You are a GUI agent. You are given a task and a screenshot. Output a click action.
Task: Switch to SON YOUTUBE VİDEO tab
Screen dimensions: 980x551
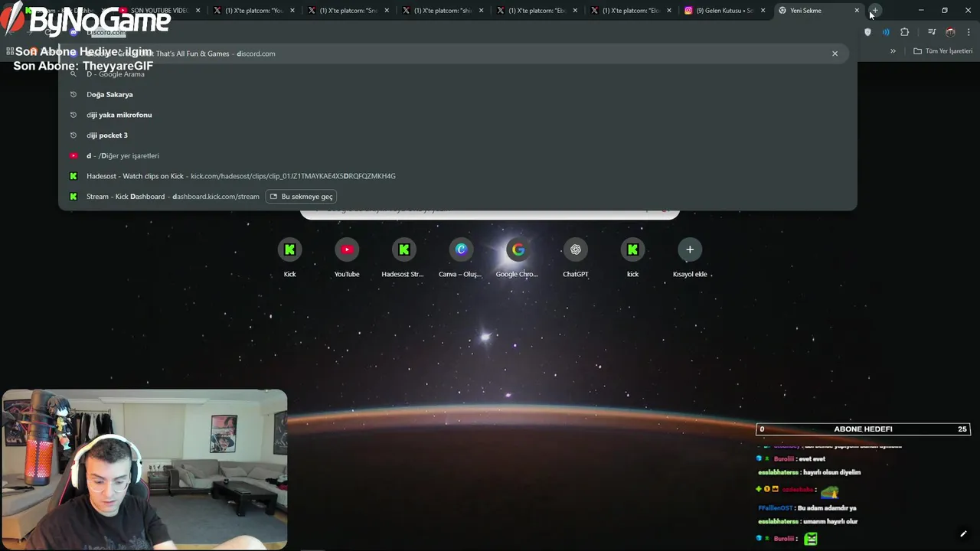159,11
